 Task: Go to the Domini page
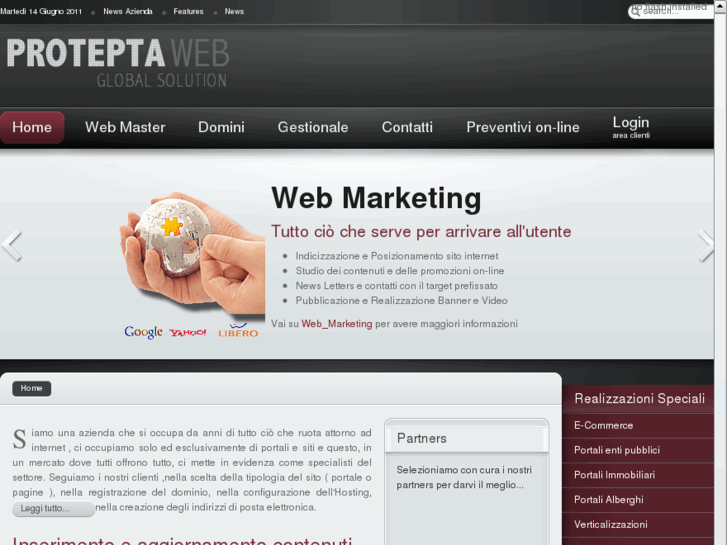[221, 127]
